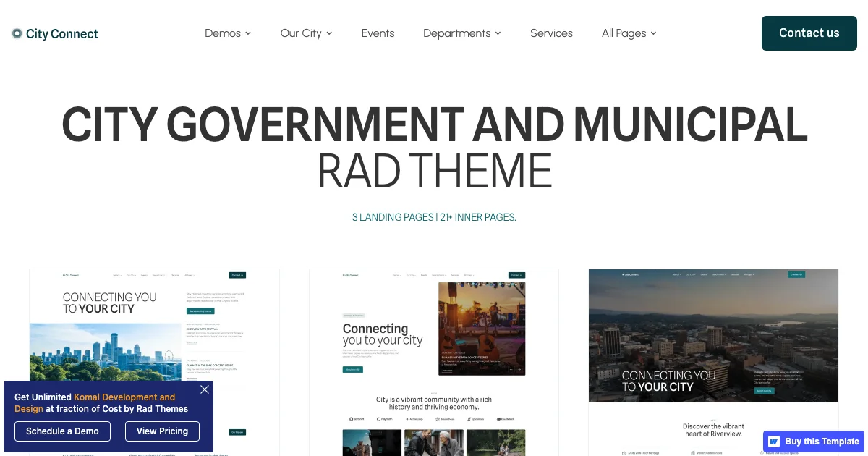Click the City Connect logo icon

17,33
